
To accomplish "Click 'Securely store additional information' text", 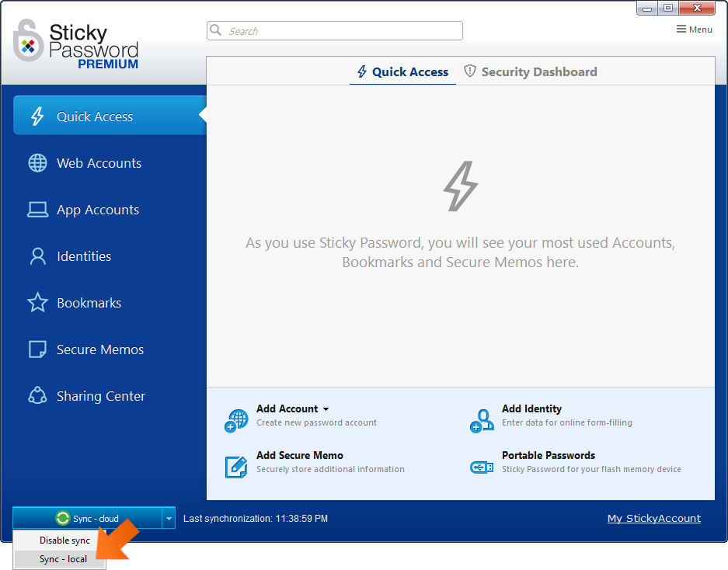I will 330,469.
